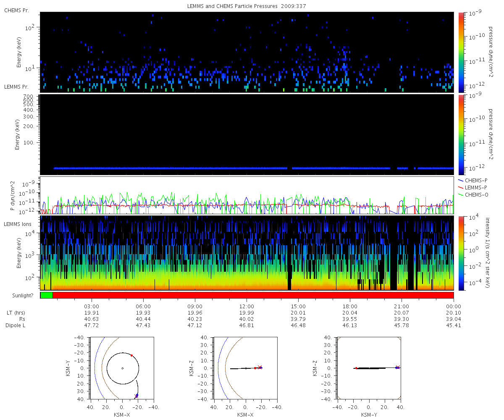This screenshot has width=504, height=420.
Task: Click the LEMMS Ions panel label
Action: point(17,225)
